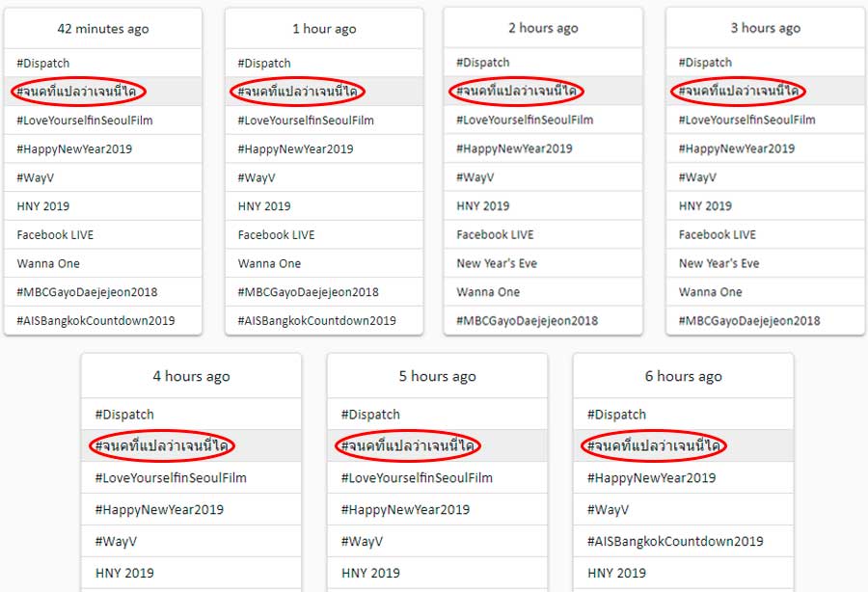The width and height of the screenshot is (868, 592).
Task: Open #Dispatch in the 5 hours ago card
Action: coord(370,415)
